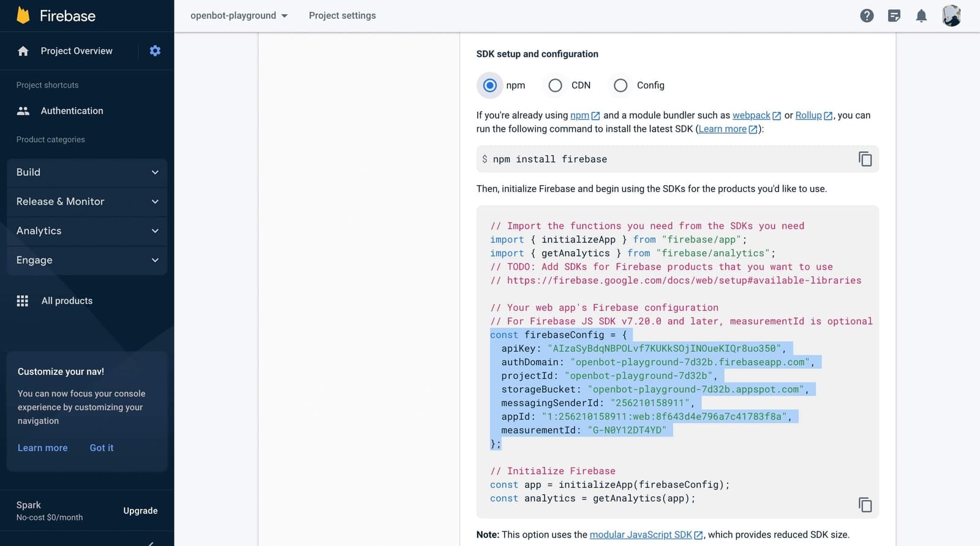Open the release notes icon in header
This screenshot has width=980, height=546.
894,16
